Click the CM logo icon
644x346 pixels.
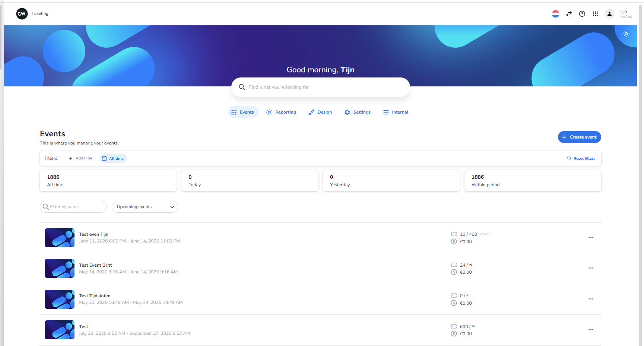[x=22, y=14]
